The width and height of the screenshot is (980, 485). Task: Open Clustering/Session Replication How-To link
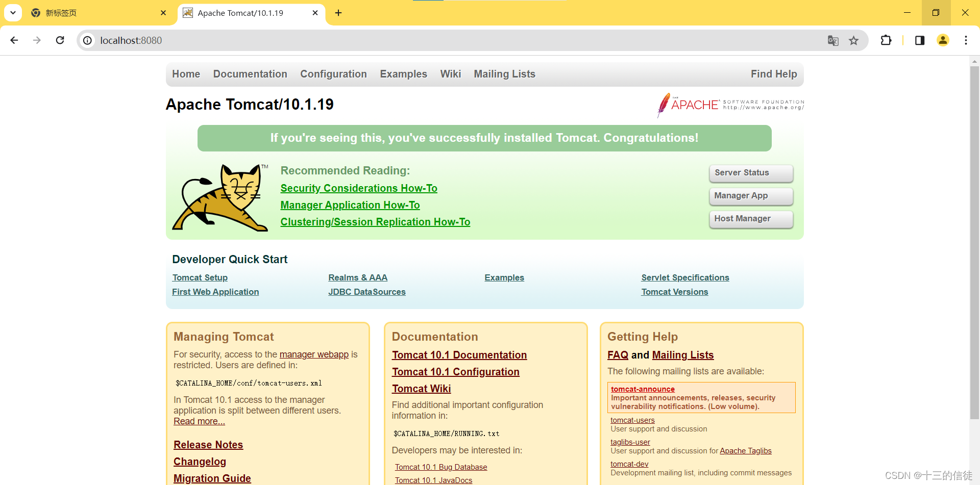(x=375, y=222)
